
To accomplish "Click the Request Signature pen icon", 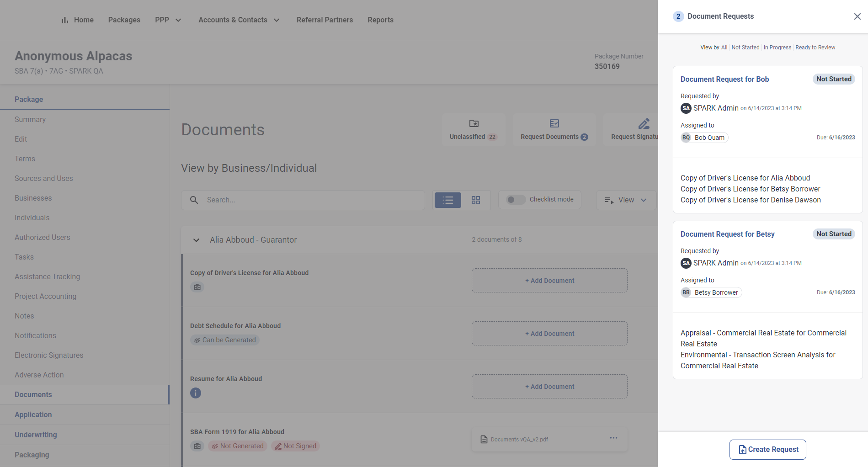I will click(x=644, y=124).
